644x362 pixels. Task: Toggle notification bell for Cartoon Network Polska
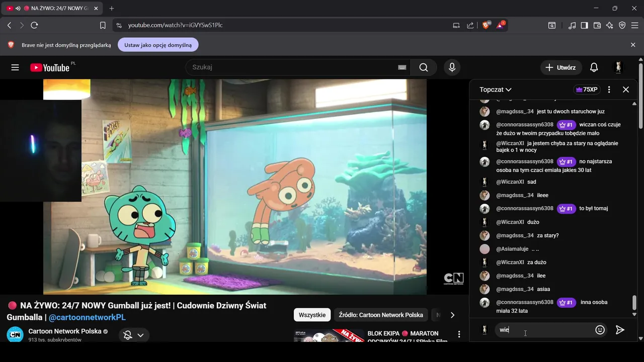128,335
